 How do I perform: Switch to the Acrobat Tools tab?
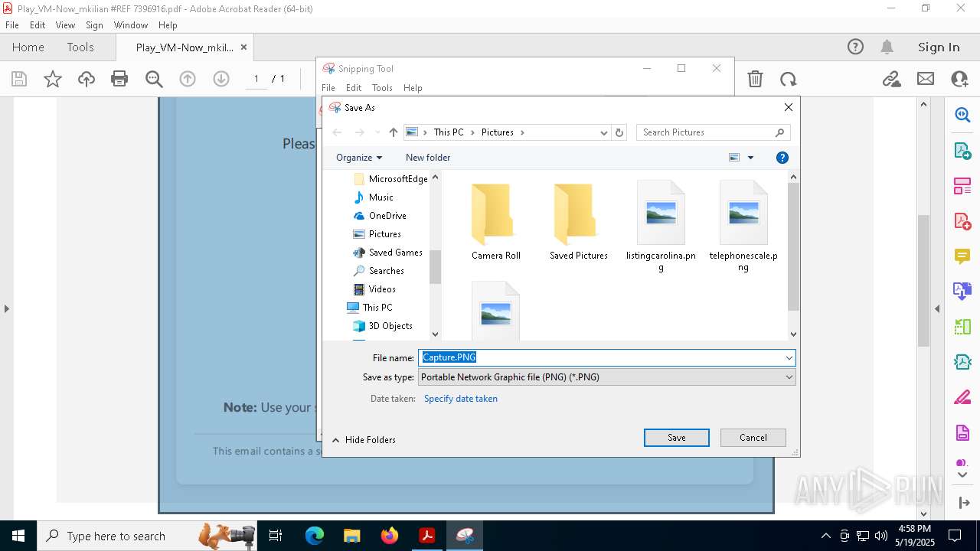pyautogui.click(x=80, y=47)
